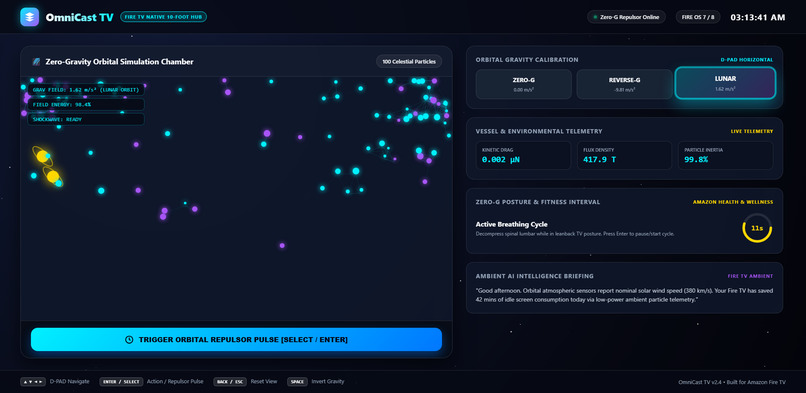The image size is (806, 393).
Task: Click the lower yellow ringed planet
Action: [52, 177]
